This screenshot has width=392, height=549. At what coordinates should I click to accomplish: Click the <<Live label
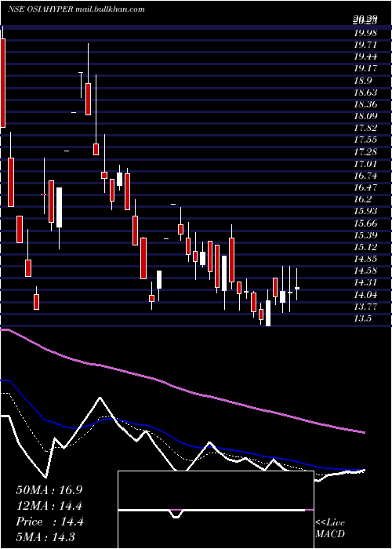330,523
